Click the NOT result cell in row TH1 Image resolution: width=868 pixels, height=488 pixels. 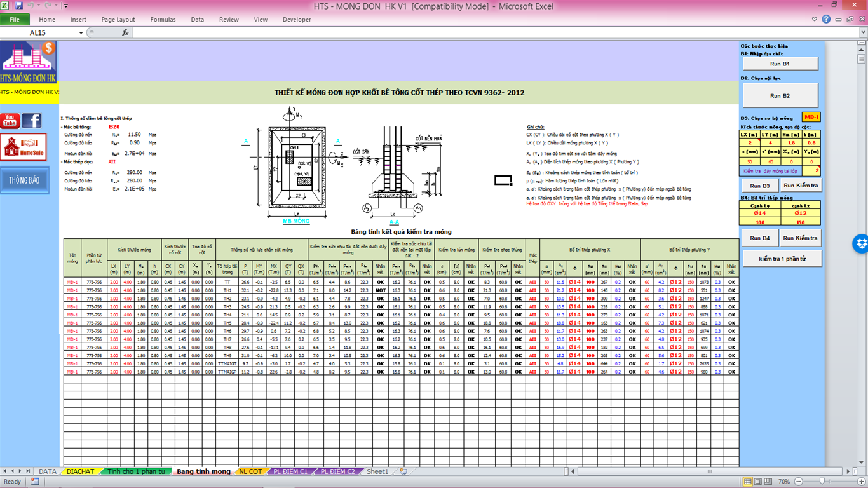[x=380, y=290]
